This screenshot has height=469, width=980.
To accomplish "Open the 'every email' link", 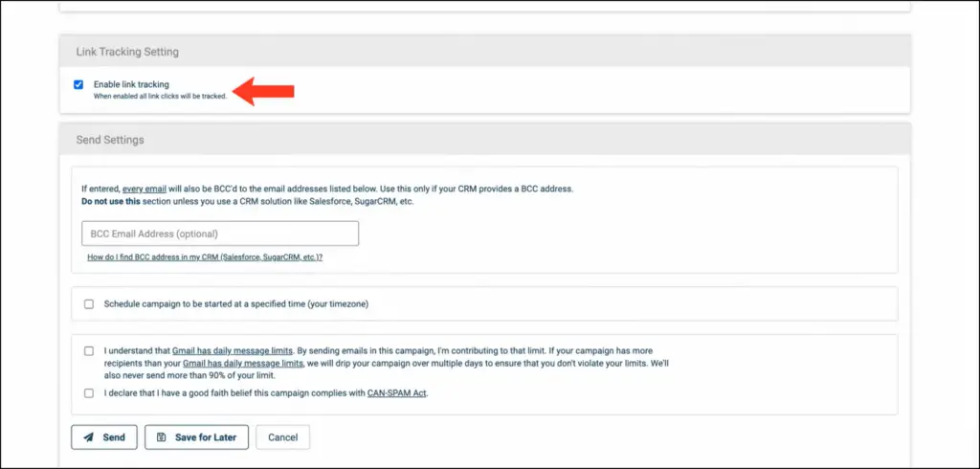I will click(145, 189).
